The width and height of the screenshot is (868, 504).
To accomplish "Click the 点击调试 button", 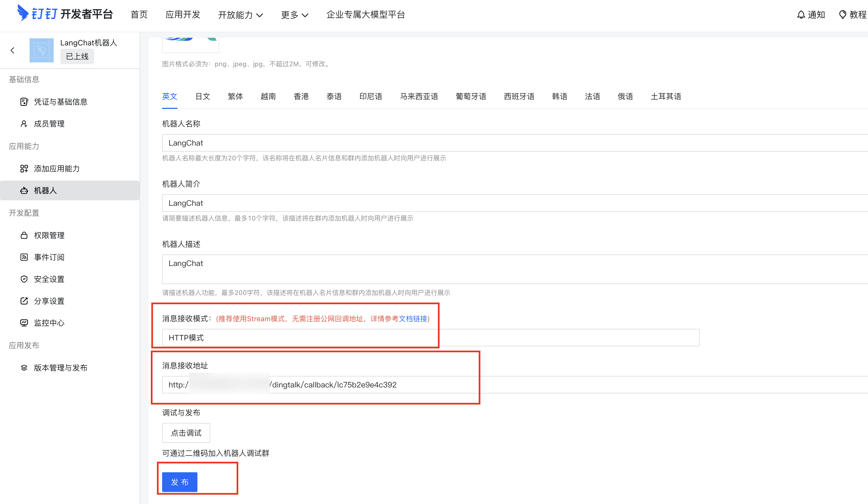I will (186, 433).
